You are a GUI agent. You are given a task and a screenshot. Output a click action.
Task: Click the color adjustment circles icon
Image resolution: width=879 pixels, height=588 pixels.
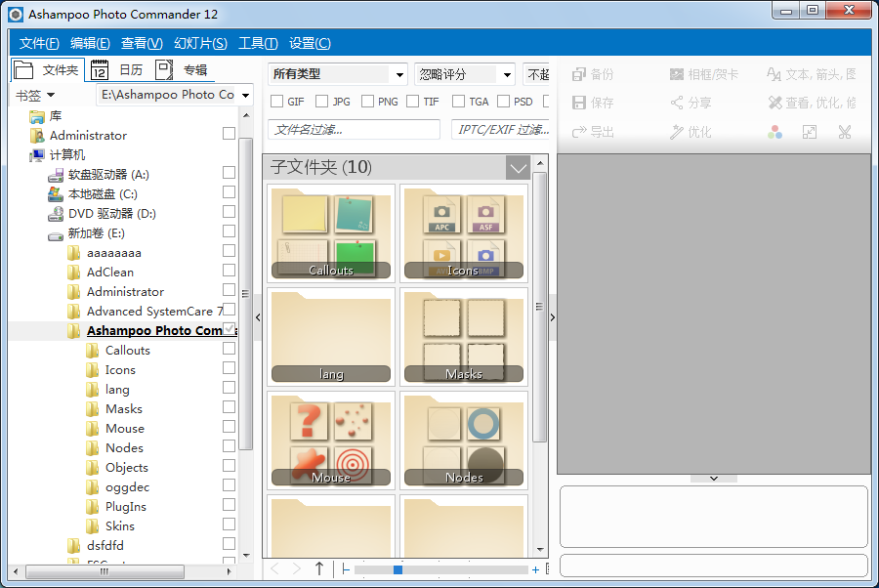pos(774,132)
